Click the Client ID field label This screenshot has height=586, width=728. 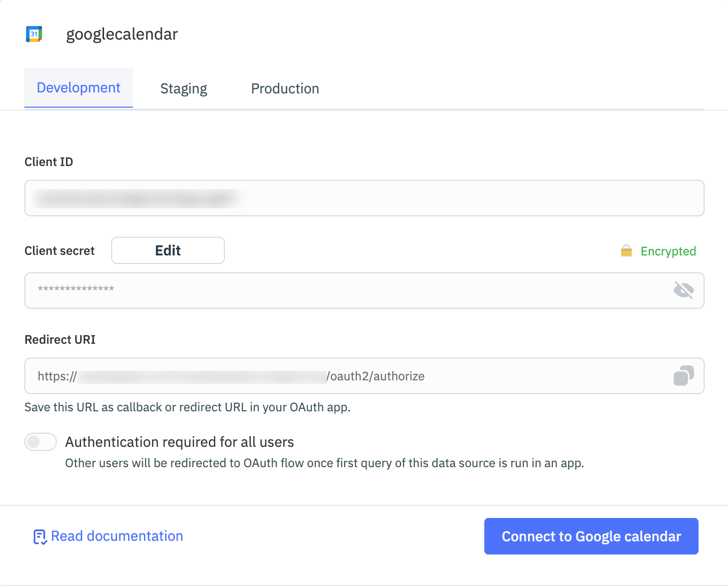pyautogui.click(x=49, y=162)
